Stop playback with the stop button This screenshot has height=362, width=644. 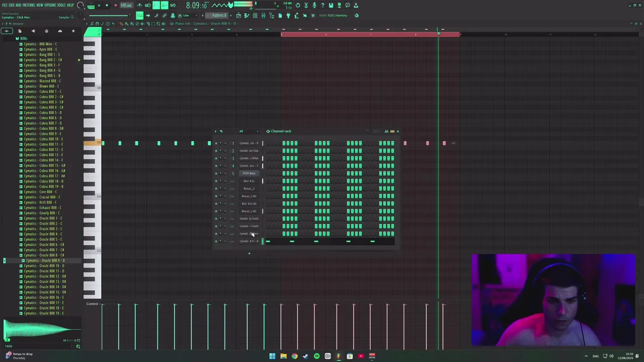click(x=107, y=6)
